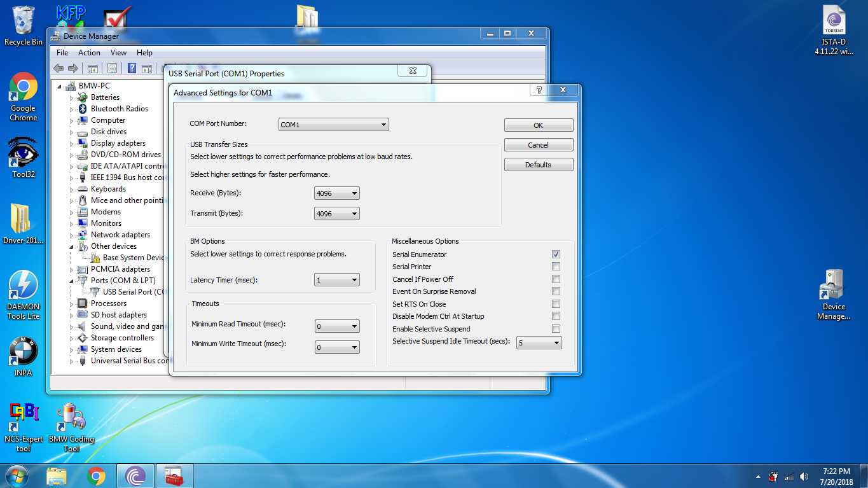Open the Google Chrome desktop shortcut

[x=24, y=97]
